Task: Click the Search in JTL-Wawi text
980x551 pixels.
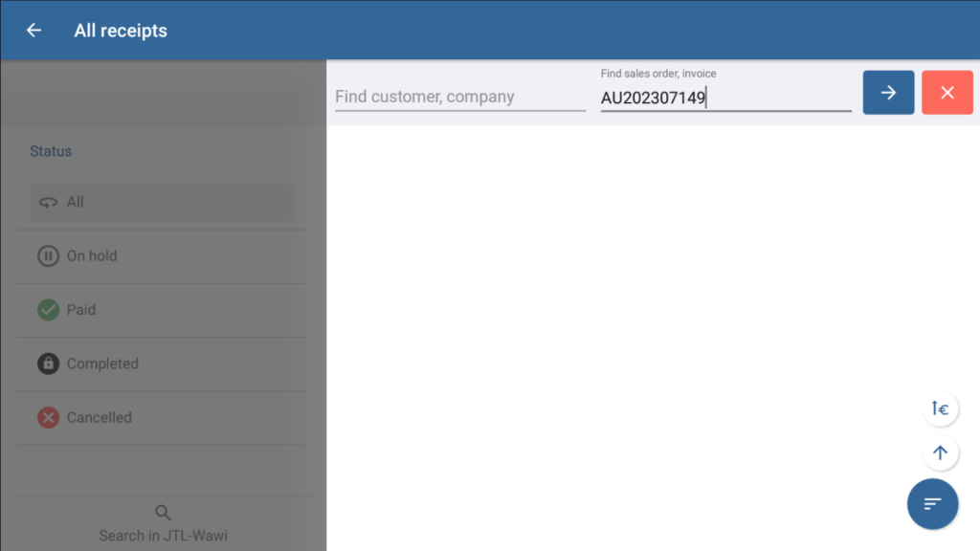Action: [x=164, y=536]
